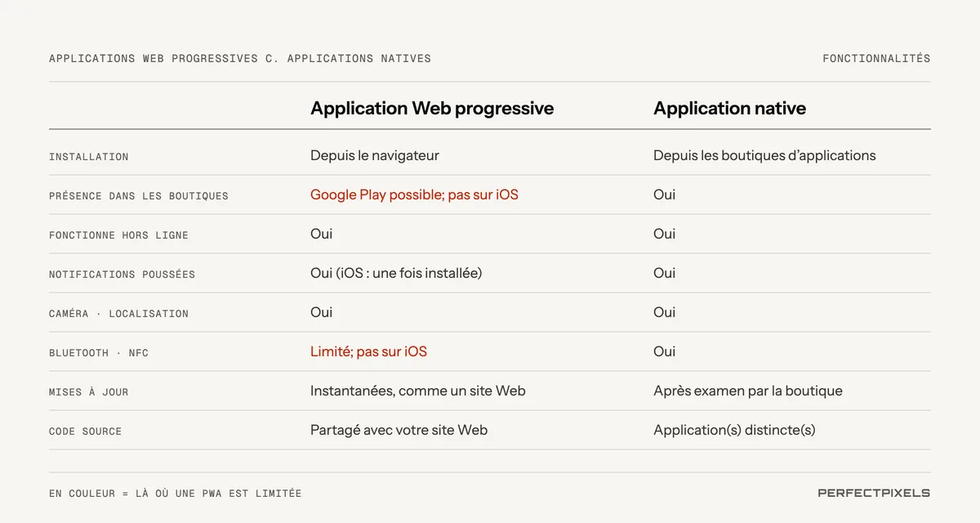
Task: Click the 'FONCTIONNALITÉS' label at top right
Action: (x=876, y=59)
